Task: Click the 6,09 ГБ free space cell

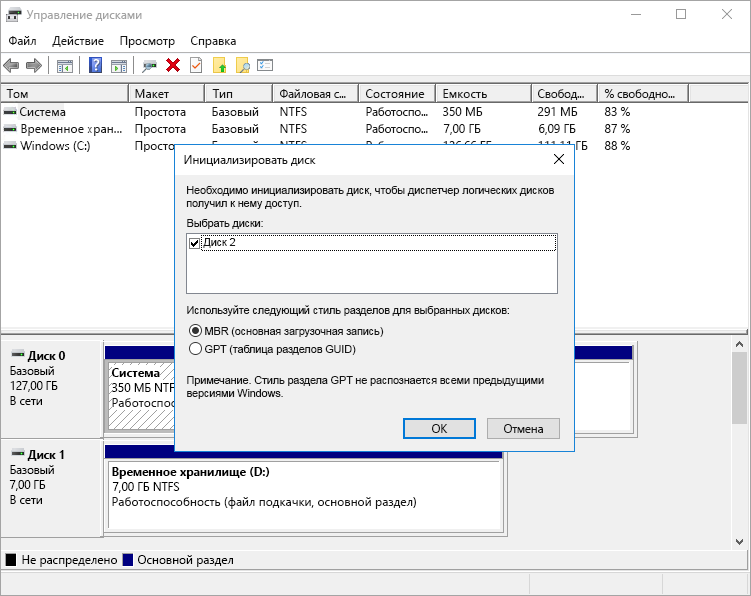Action: click(556, 129)
